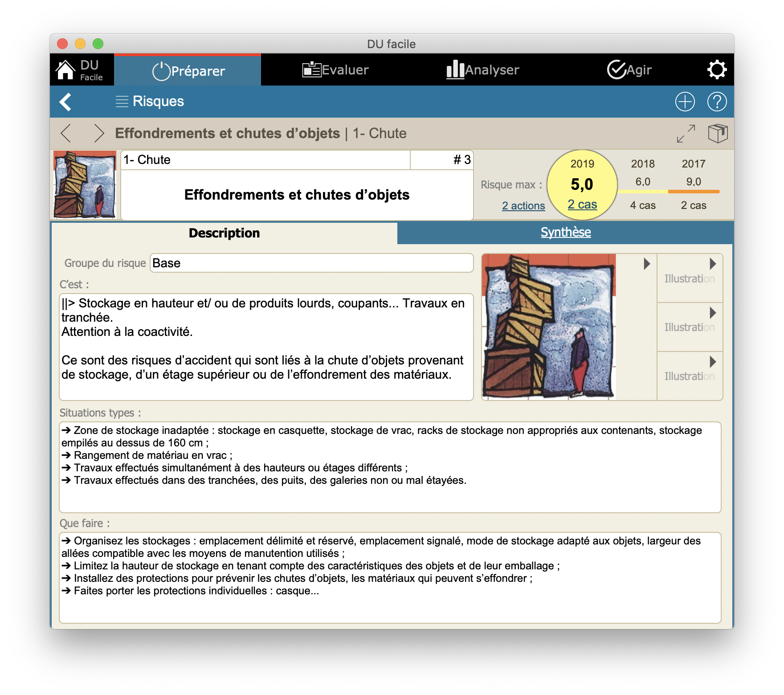Open the Analyser tab
Viewport: 784px width, 695px height.
point(482,70)
